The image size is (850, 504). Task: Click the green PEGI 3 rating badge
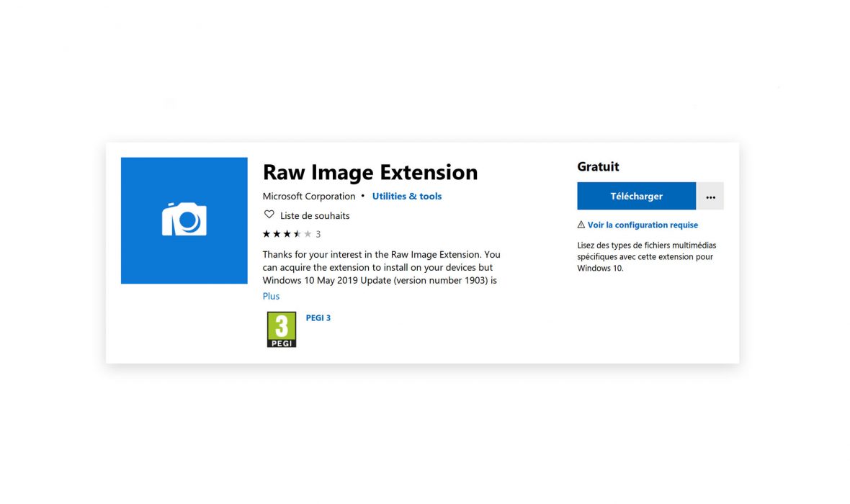coord(282,330)
